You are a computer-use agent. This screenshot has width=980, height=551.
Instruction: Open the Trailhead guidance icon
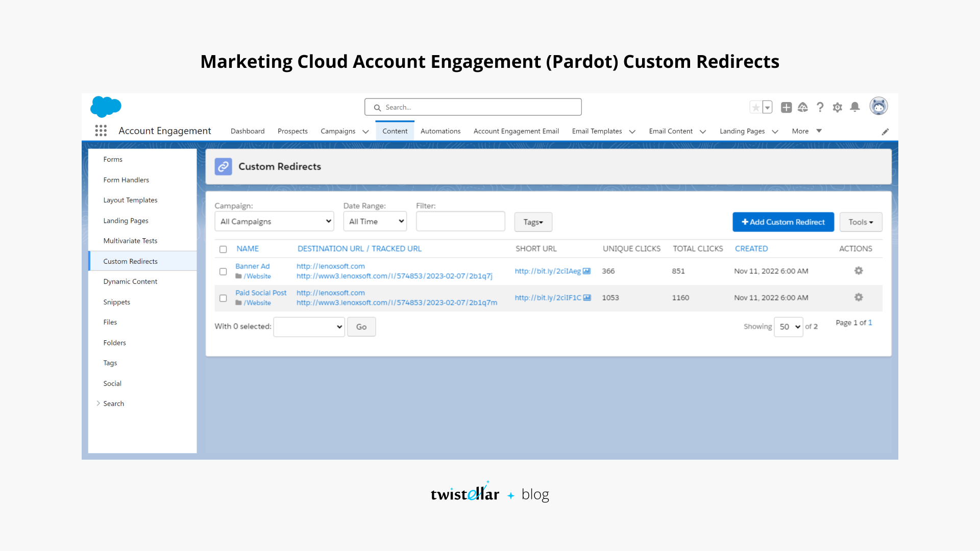tap(803, 107)
